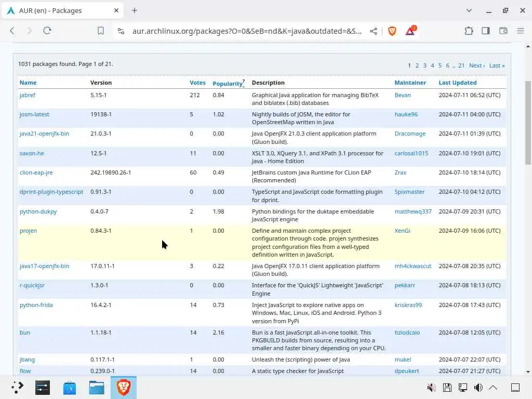The height and width of the screenshot is (399, 532).
Task: Open the Brave Wallet icon
Action: tap(503, 31)
